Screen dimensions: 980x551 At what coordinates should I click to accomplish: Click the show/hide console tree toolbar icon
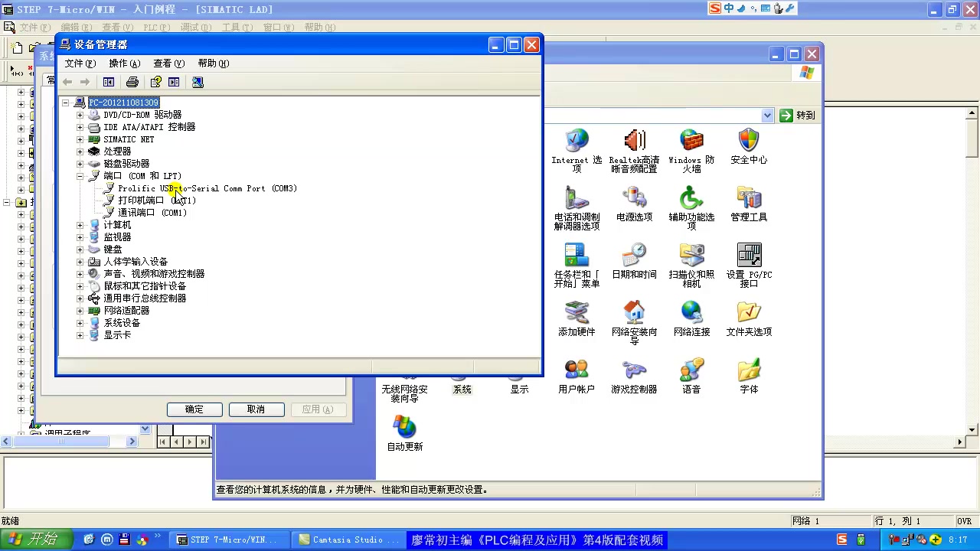109,82
